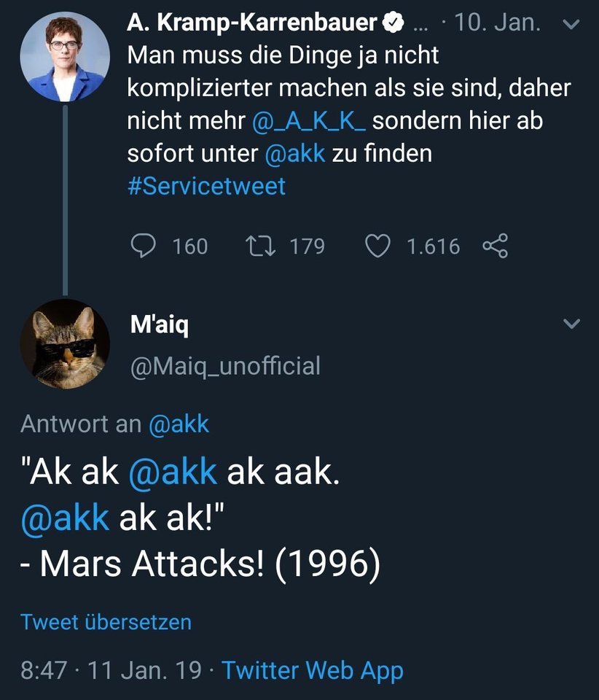This screenshot has height=700, width=599.
Task: Click the 10. Jan. tweet date
Action: click(x=497, y=23)
